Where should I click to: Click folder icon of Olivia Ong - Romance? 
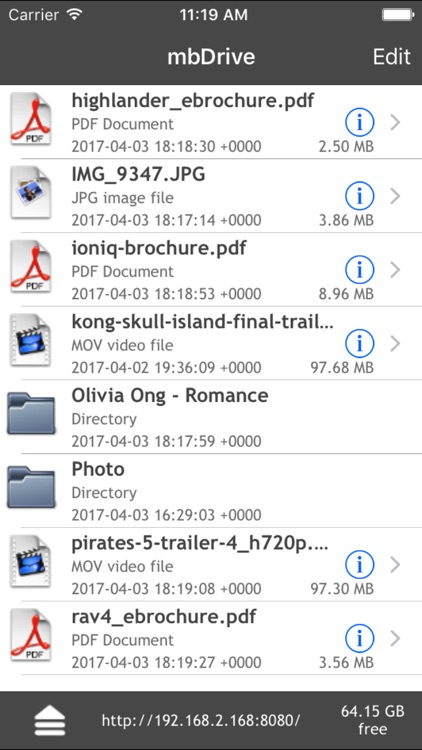pos(31,414)
